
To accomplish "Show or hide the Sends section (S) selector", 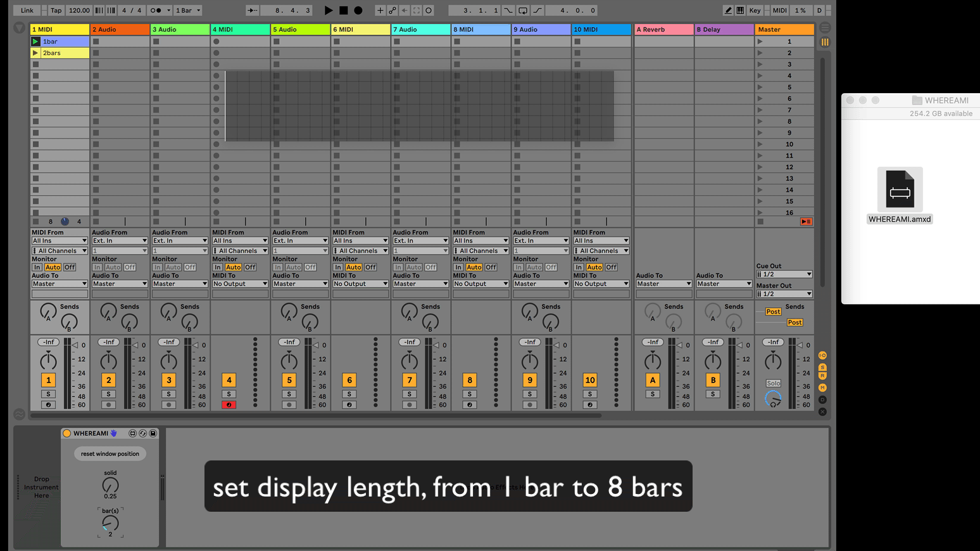I will click(x=822, y=367).
